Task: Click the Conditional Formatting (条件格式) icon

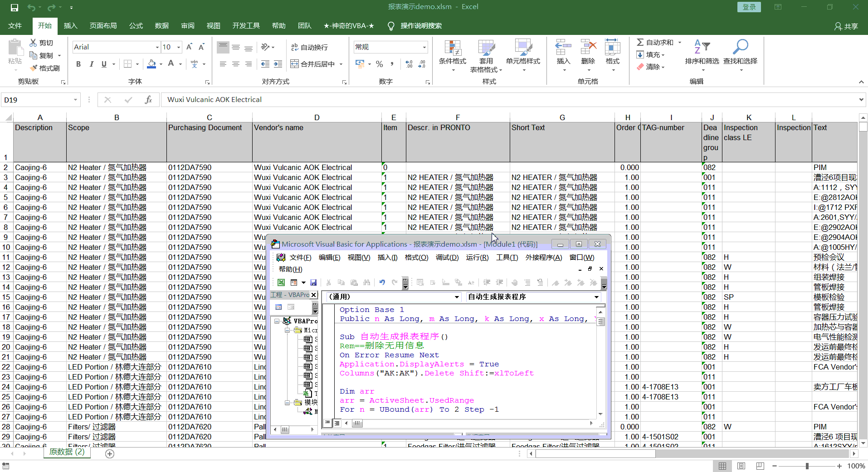Action: [x=453, y=48]
